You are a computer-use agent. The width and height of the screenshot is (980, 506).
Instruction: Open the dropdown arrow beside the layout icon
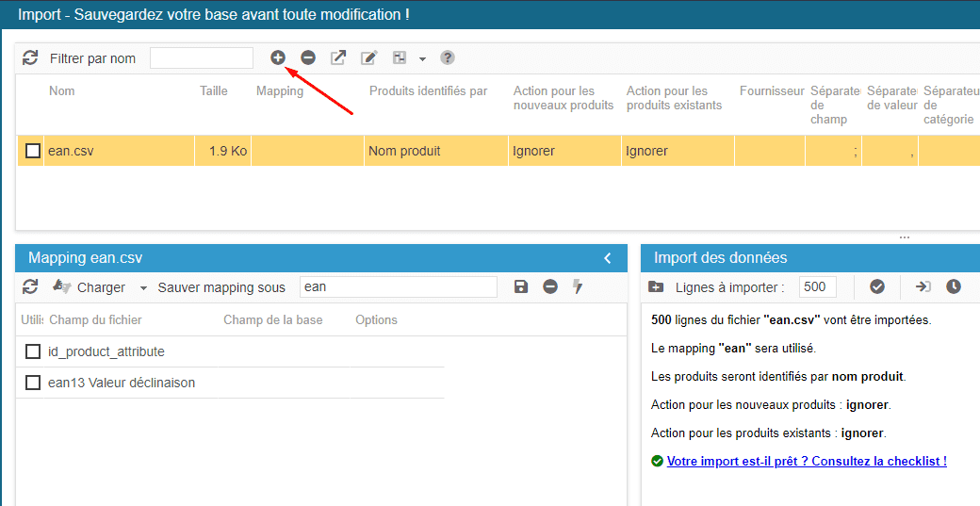pos(422,58)
